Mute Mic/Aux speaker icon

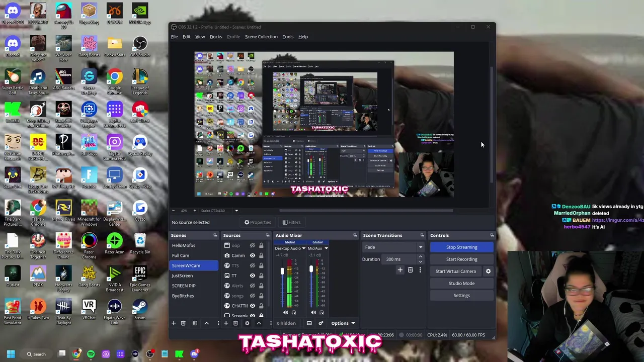(313, 312)
